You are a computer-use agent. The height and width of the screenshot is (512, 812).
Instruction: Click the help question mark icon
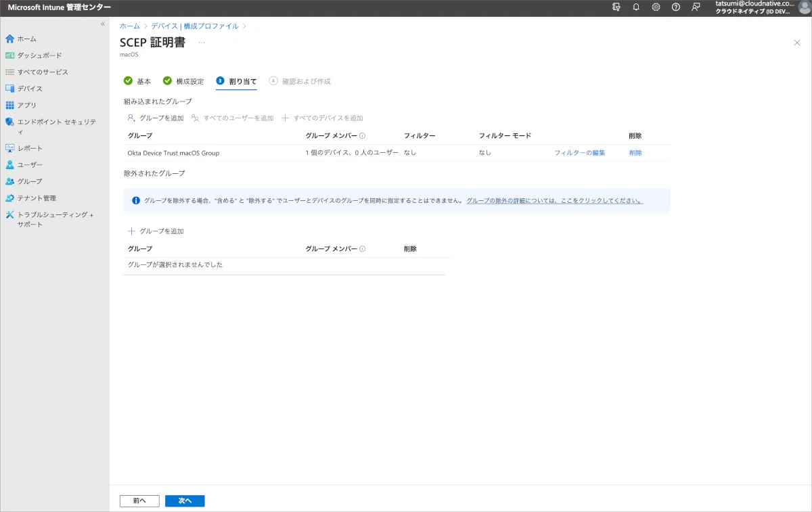tap(675, 7)
